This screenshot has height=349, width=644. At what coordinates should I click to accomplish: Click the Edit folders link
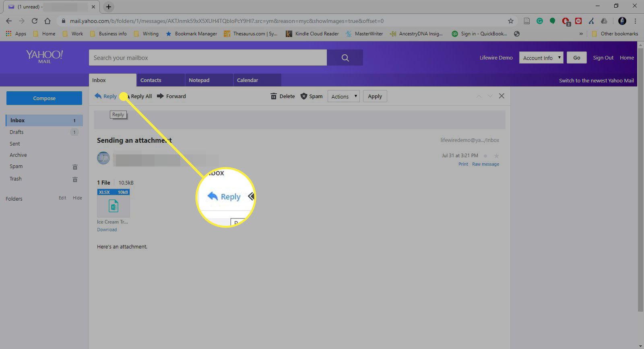click(62, 198)
